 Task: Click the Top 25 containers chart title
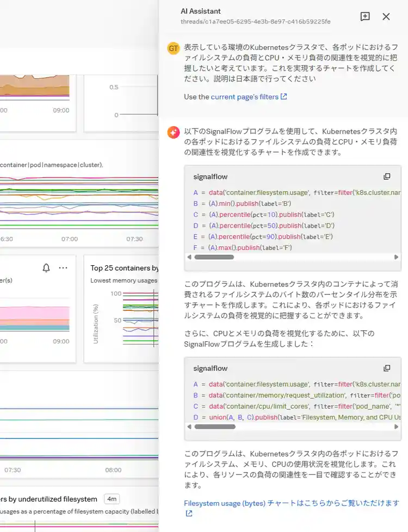[125, 268]
